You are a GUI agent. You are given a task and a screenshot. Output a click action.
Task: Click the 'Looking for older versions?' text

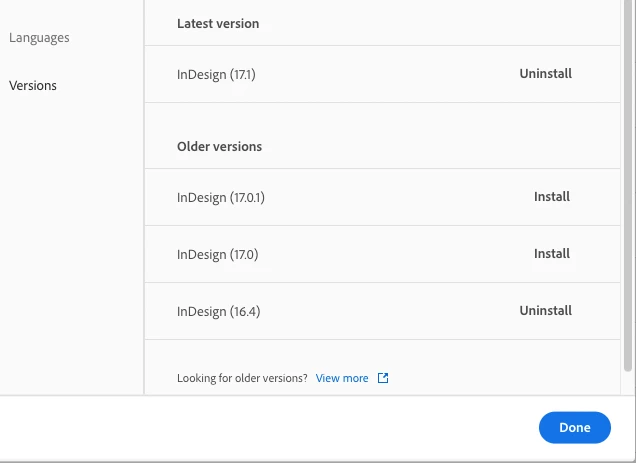pos(242,378)
